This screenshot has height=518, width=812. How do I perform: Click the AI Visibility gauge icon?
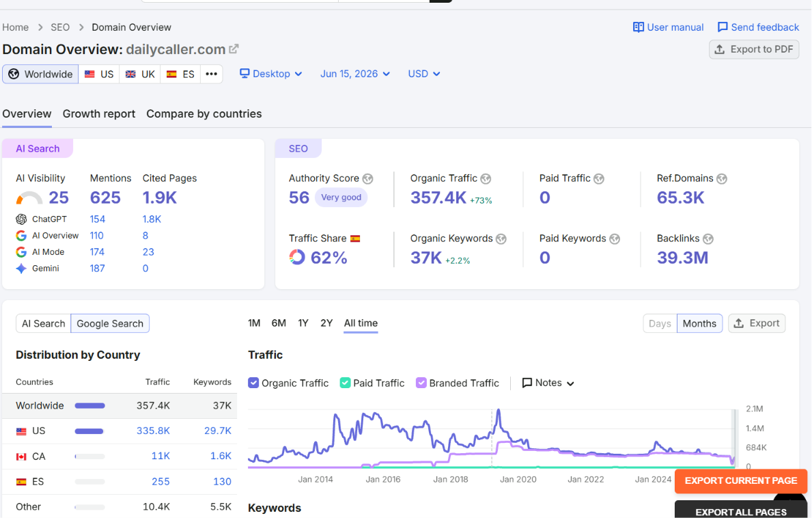pos(29,198)
